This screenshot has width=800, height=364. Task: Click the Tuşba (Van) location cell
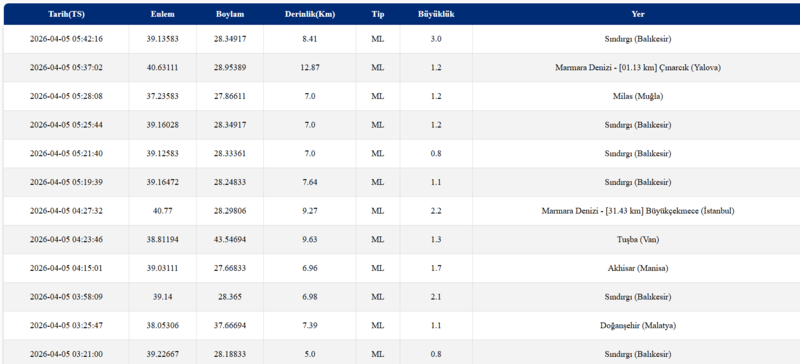638,239
